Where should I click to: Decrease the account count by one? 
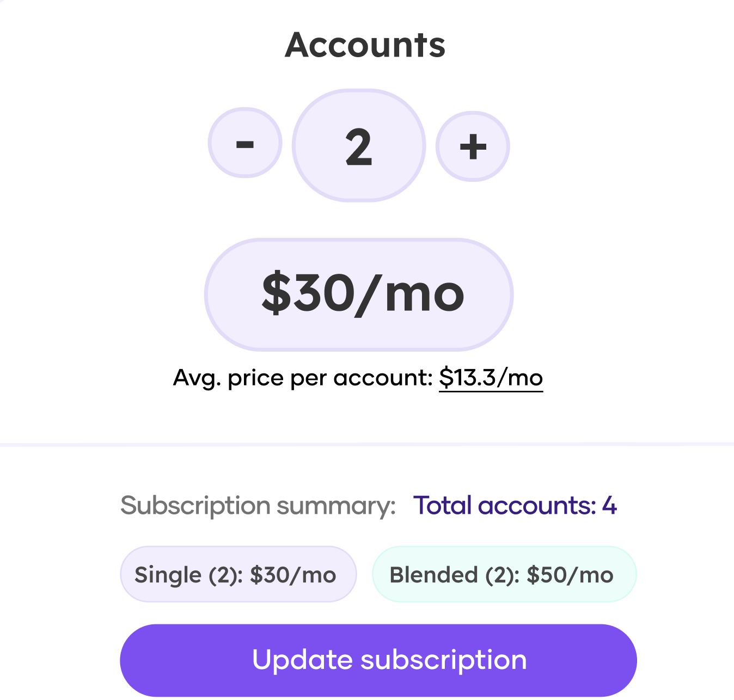[245, 143]
